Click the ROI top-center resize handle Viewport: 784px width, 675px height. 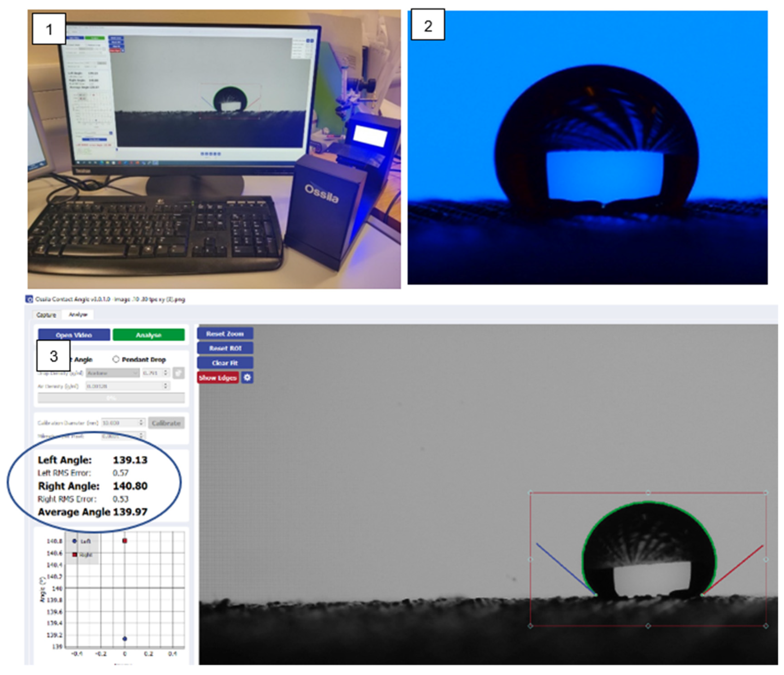(x=648, y=493)
